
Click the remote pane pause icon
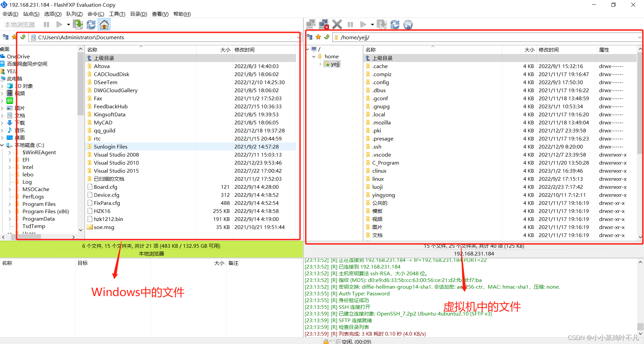(x=351, y=24)
